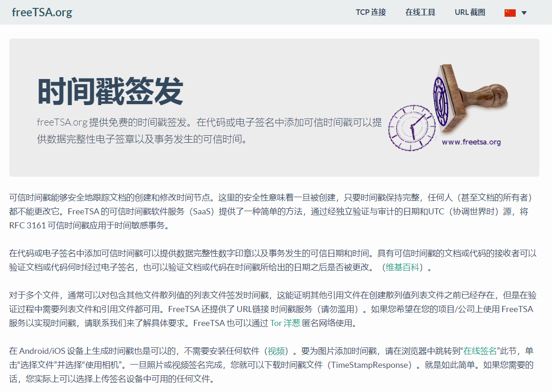Image resolution: width=552 pixels, height=392 pixels.
Task: Click the Chinese flag language icon
Action: click(510, 13)
